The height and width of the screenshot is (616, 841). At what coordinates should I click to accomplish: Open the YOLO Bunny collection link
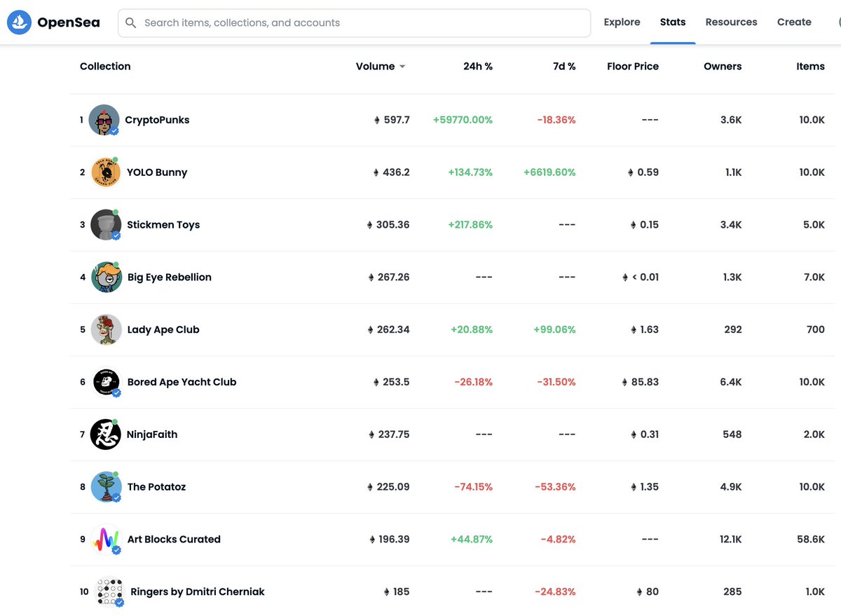click(x=157, y=172)
